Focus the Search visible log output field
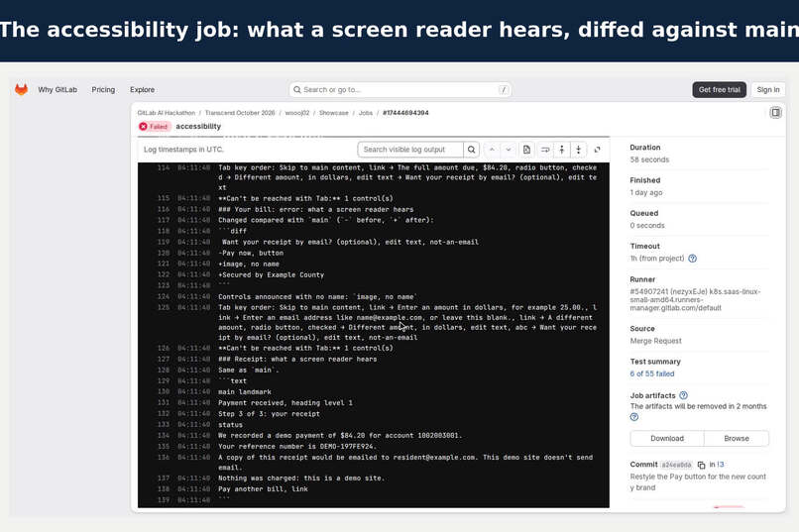Screen dimensions: 799x532 pyautogui.click(x=410, y=150)
